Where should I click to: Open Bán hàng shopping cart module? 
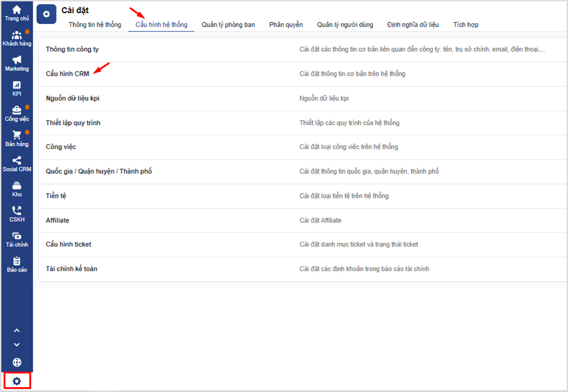click(x=17, y=139)
